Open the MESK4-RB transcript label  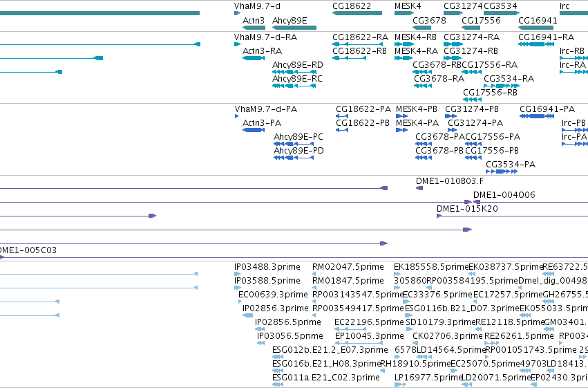pos(415,37)
